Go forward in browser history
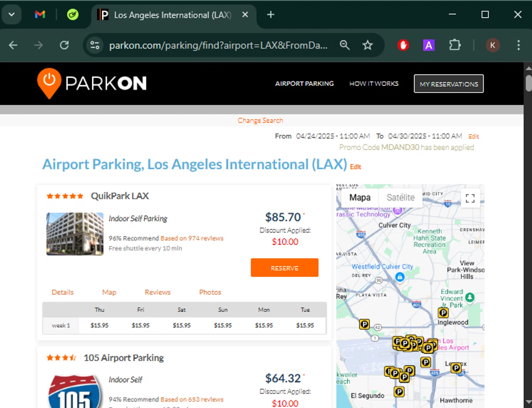Image resolution: width=532 pixels, height=408 pixels. (x=38, y=45)
